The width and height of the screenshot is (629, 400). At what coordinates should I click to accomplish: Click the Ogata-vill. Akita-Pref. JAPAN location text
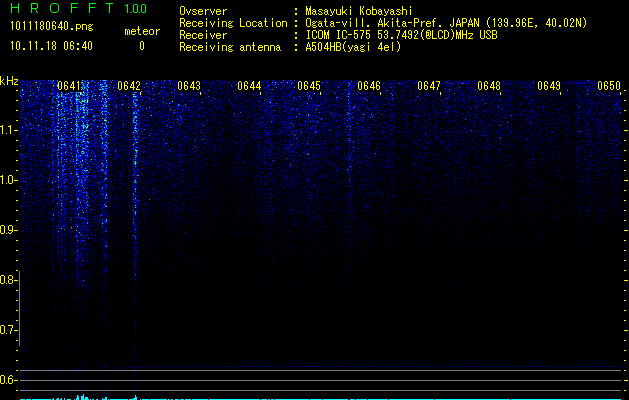(446, 23)
